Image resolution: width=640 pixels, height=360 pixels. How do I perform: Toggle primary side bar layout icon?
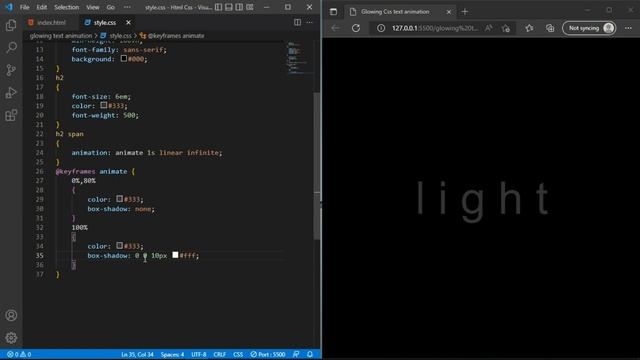point(219,7)
